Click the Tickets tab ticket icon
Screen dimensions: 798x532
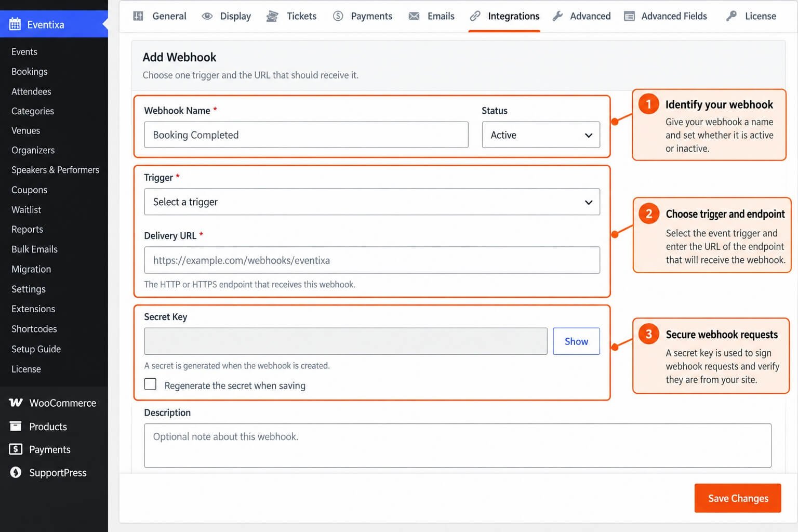[272, 16]
